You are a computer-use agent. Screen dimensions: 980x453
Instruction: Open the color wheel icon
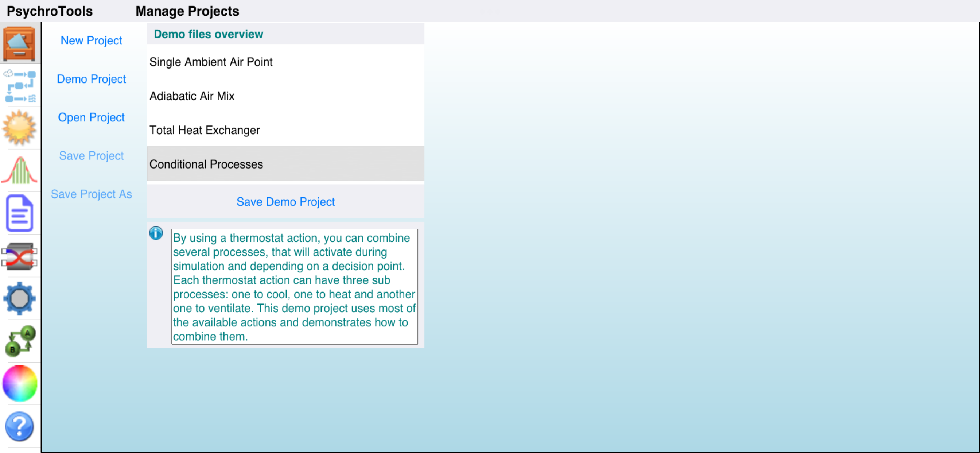coord(20,383)
